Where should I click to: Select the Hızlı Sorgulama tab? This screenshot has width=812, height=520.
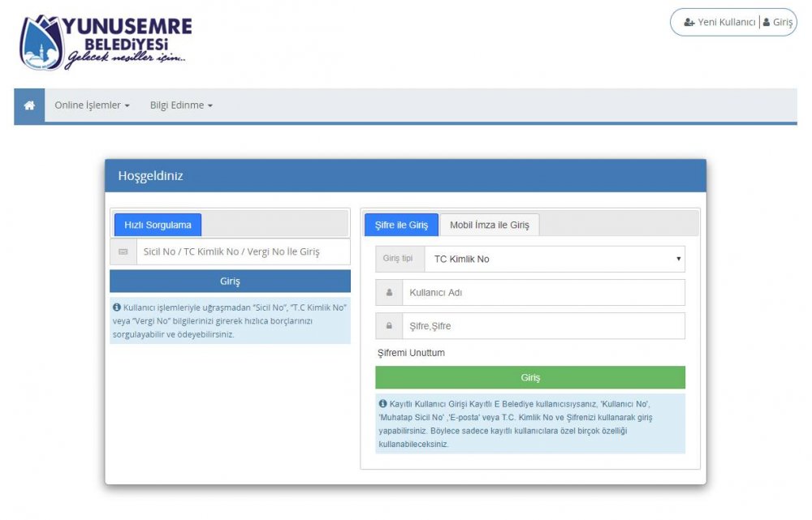[158, 225]
